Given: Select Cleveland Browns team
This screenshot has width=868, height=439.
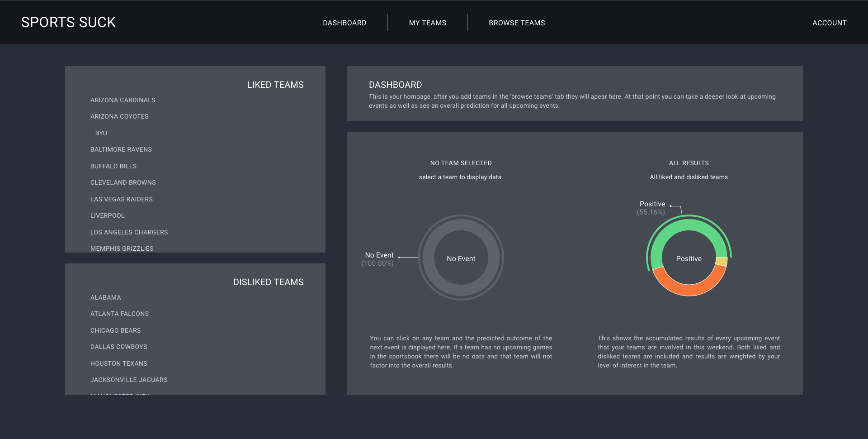Looking at the screenshot, I should click(x=123, y=182).
